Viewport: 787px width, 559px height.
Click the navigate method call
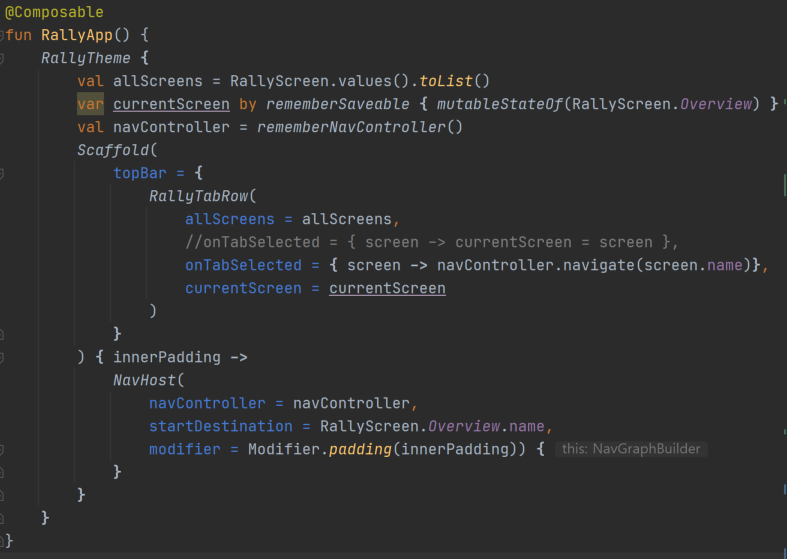599,265
